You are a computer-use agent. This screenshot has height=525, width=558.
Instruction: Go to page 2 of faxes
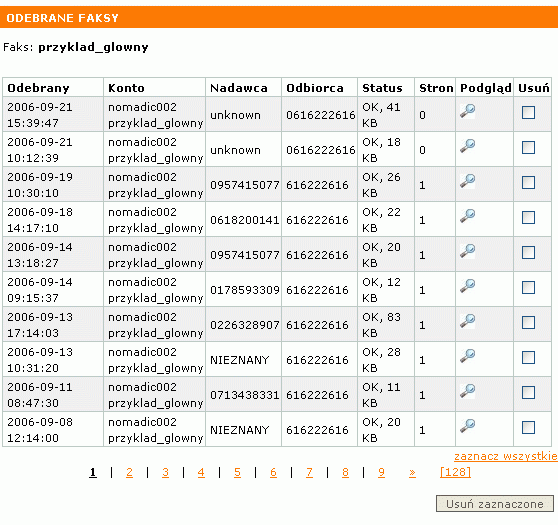tap(129, 472)
